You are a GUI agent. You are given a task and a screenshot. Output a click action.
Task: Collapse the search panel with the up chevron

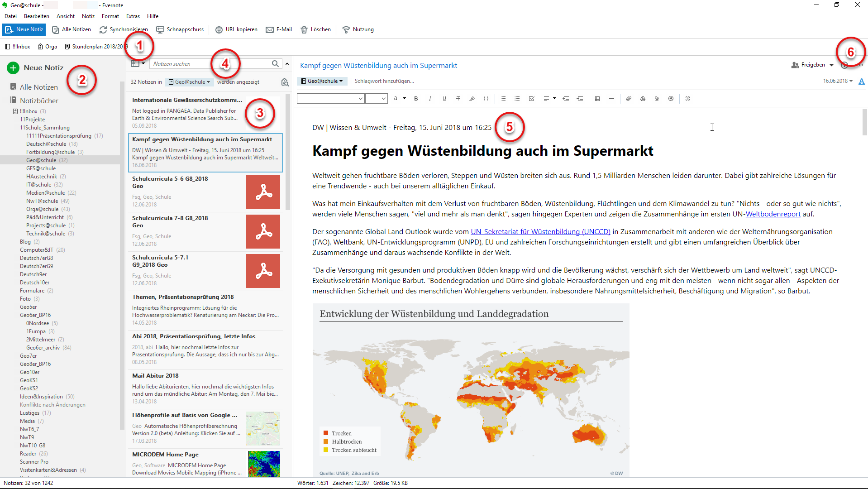point(287,64)
